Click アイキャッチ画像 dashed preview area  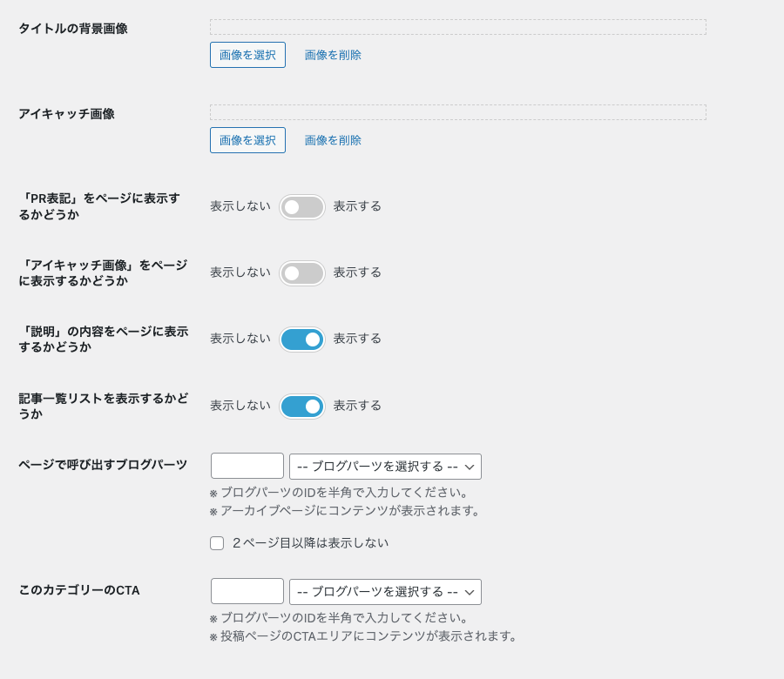click(458, 112)
